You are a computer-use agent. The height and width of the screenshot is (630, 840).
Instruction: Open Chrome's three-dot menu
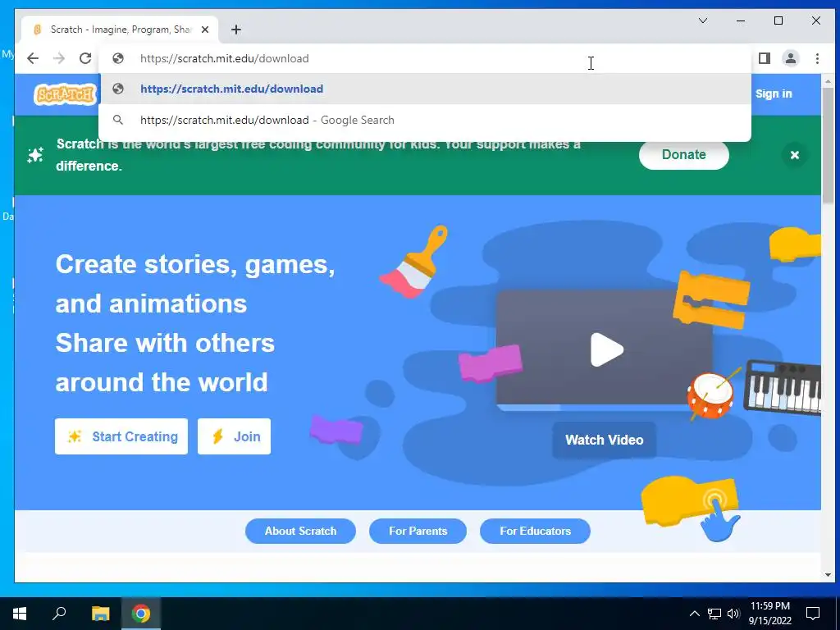tap(817, 58)
